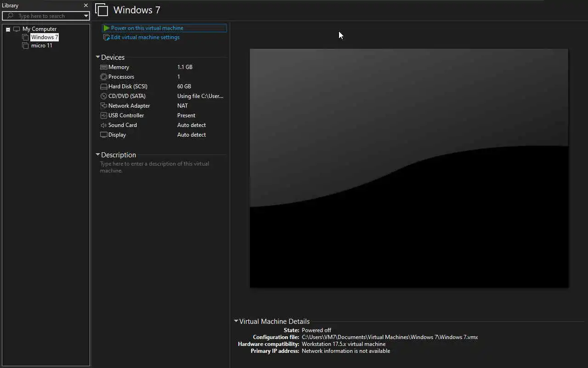Image resolution: width=588 pixels, height=368 pixels.
Task: Click the Network Adapter label
Action: (129, 106)
